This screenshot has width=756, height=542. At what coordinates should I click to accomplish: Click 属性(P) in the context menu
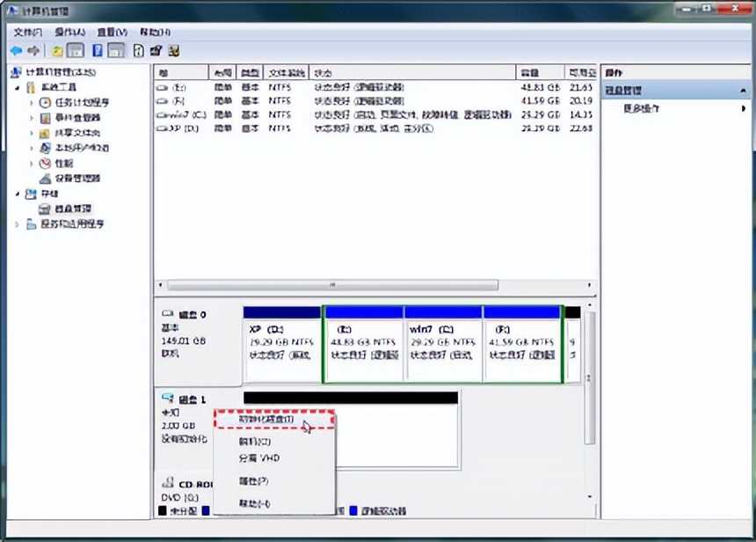pyautogui.click(x=252, y=480)
